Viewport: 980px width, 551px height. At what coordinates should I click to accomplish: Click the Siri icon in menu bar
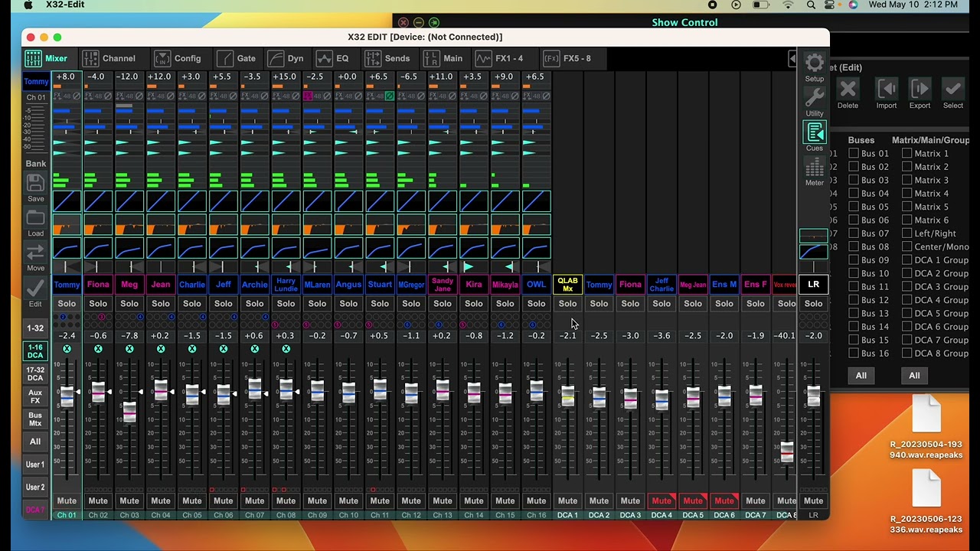pyautogui.click(x=853, y=5)
